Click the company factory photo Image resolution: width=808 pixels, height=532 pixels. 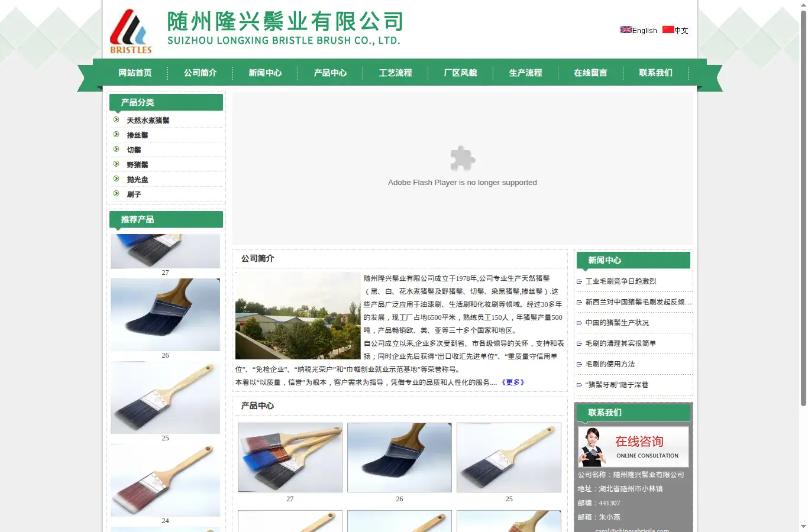coord(298,316)
